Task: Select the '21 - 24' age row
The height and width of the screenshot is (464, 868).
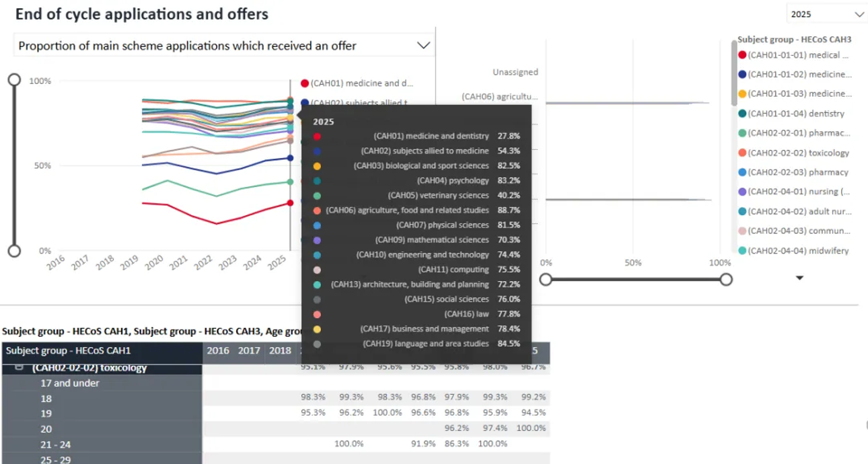Action: (55, 444)
